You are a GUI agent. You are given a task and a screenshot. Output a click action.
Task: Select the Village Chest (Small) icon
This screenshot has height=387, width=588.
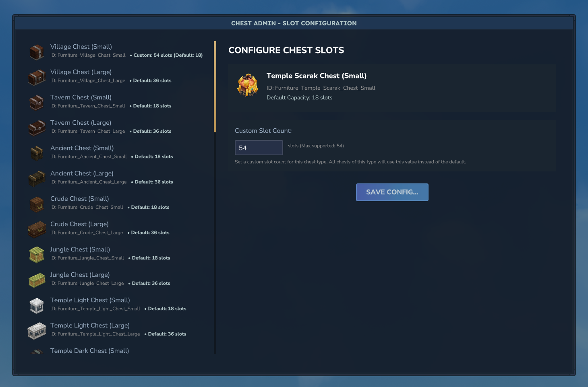(x=37, y=51)
